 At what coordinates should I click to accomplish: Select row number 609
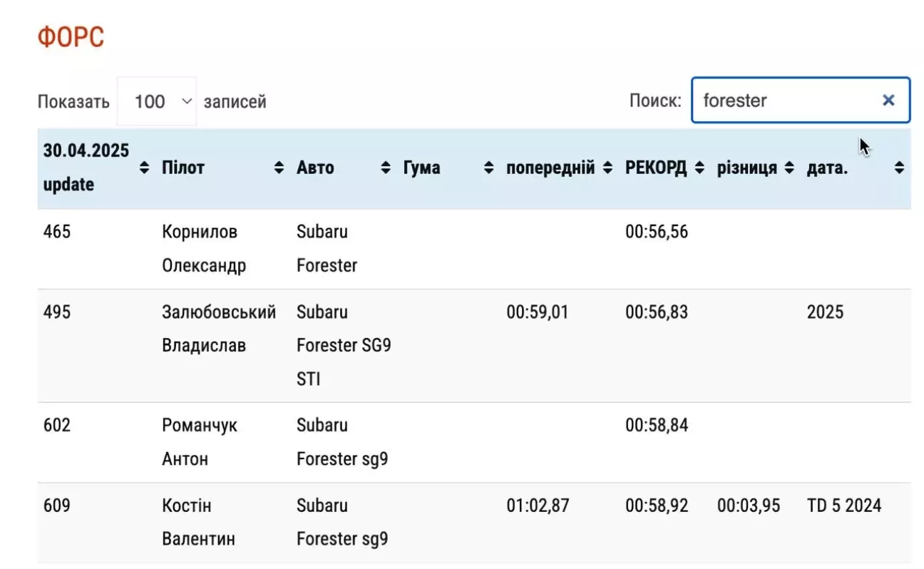pos(57,506)
